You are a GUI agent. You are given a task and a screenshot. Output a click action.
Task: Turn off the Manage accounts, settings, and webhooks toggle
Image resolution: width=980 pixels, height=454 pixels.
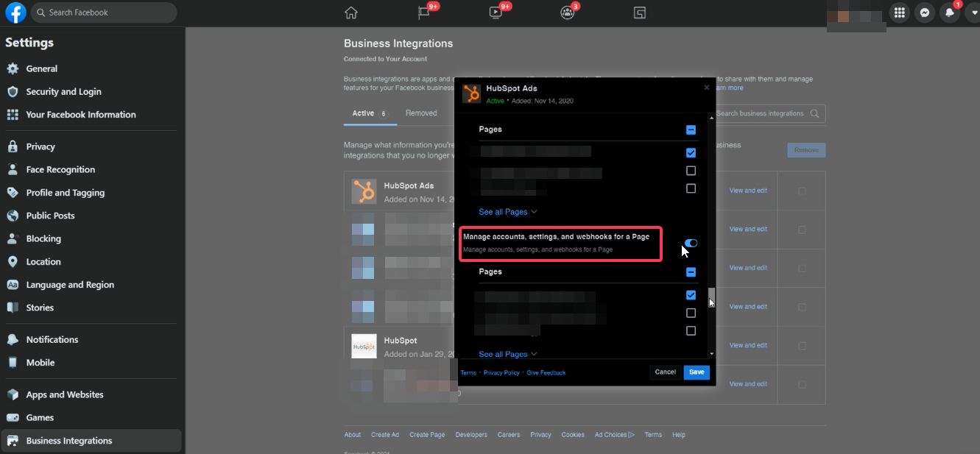691,243
